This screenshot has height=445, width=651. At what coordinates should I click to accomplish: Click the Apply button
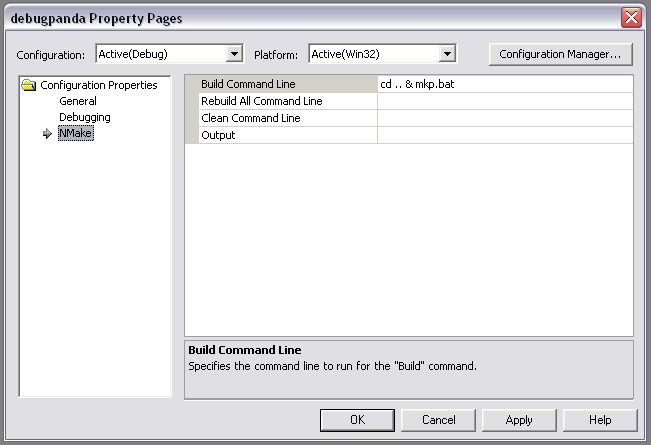519,420
